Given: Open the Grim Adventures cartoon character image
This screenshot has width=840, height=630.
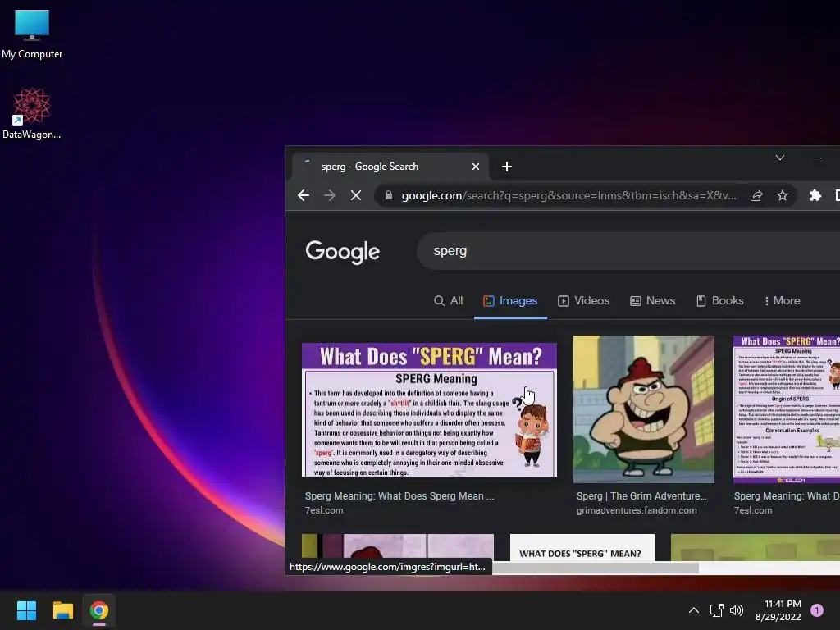Looking at the screenshot, I should [x=643, y=409].
